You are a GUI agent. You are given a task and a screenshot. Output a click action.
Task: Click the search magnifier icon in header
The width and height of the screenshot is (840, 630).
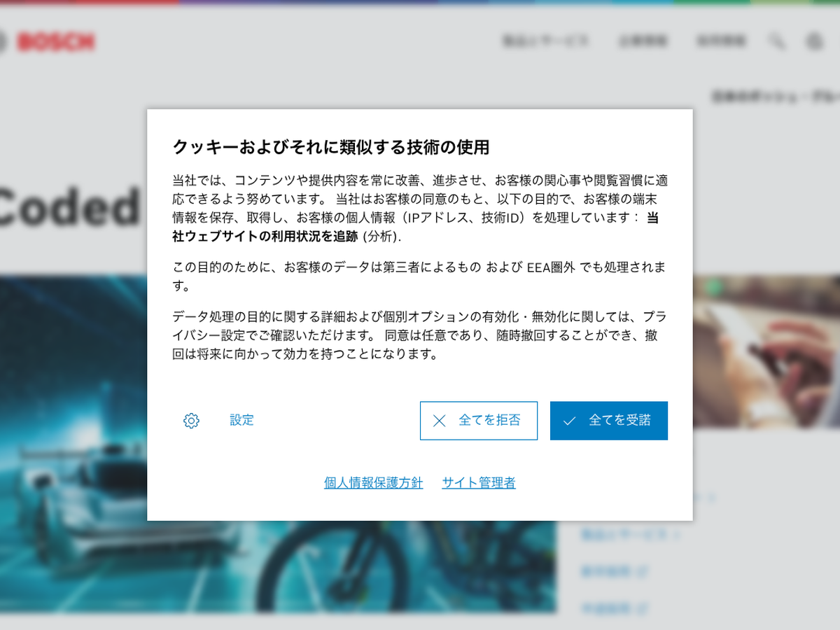coord(776,41)
